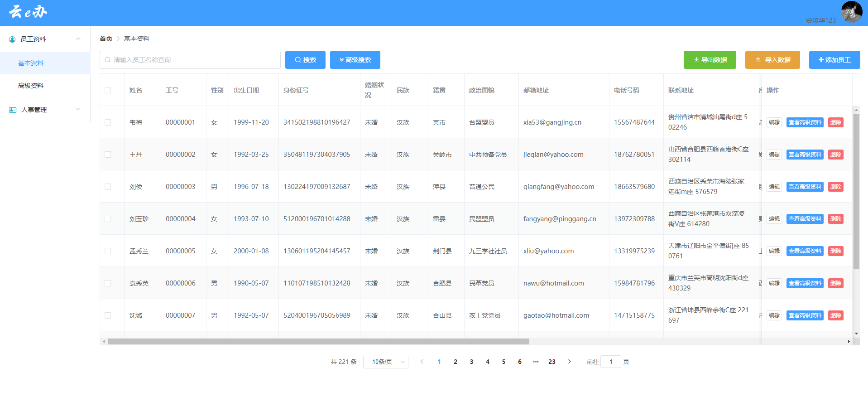Go to page 3
The width and height of the screenshot is (868, 397).
[471, 362]
